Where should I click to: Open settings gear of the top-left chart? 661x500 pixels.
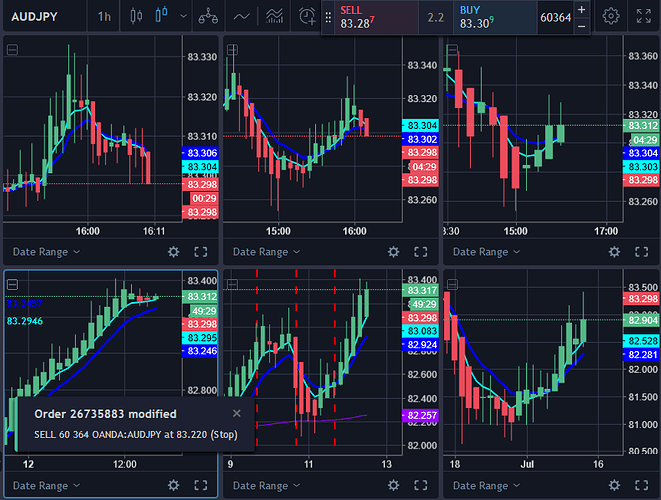(x=174, y=252)
